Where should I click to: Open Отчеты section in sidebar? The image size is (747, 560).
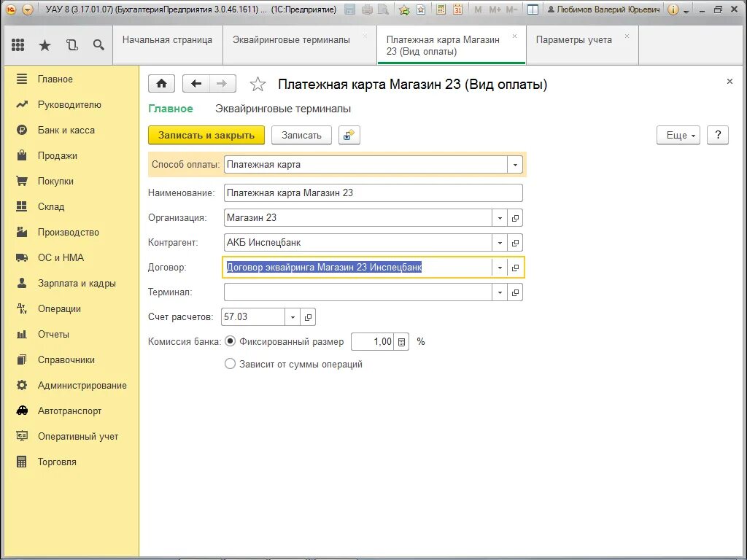click(x=53, y=334)
